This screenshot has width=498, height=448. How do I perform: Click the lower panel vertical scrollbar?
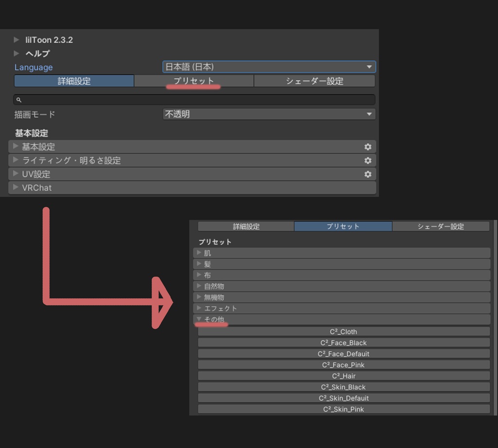496,318
